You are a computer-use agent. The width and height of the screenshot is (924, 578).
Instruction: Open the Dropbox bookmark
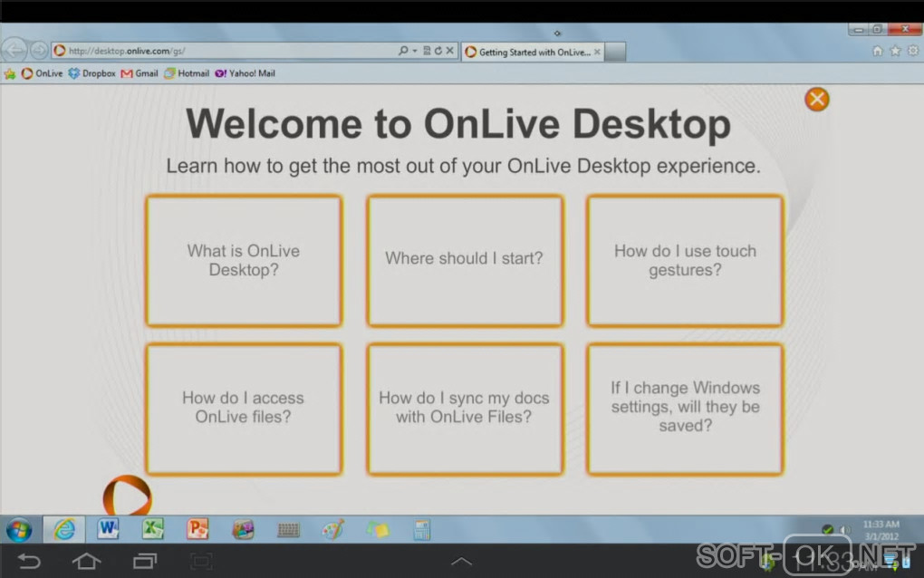pyautogui.click(x=91, y=73)
